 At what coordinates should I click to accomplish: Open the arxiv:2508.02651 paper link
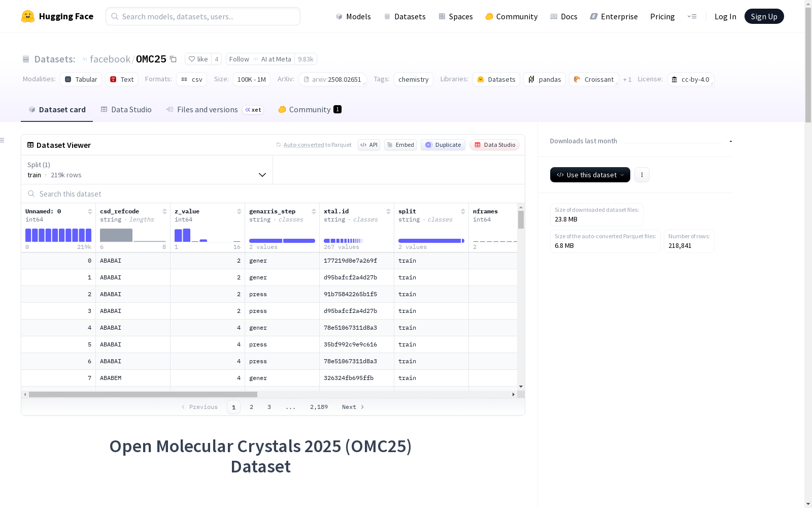(333, 79)
